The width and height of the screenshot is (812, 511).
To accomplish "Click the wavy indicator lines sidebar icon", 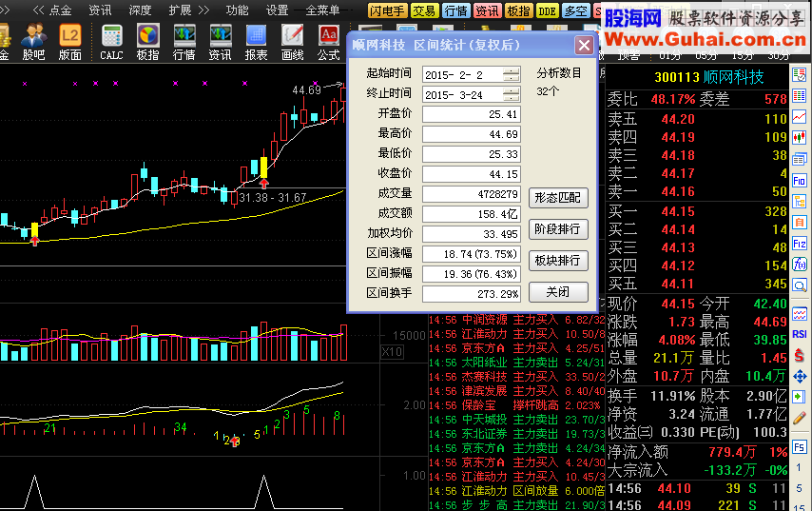I will coord(800,313).
